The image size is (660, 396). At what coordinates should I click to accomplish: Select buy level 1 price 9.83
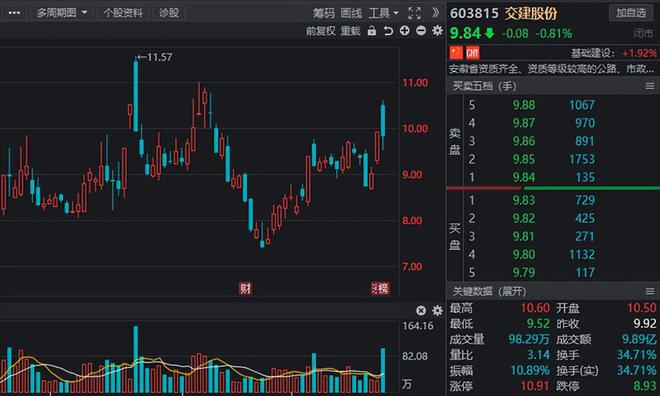click(524, 200)
